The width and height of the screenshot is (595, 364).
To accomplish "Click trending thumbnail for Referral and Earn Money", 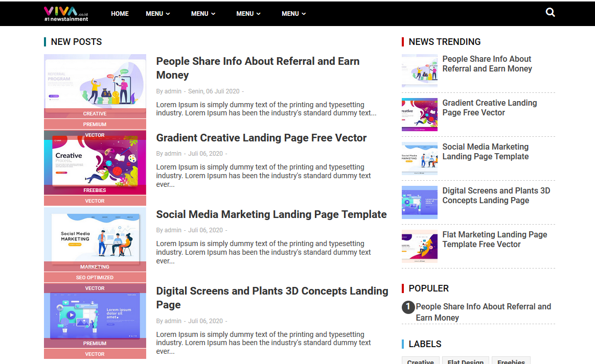I will click(419, 70).
